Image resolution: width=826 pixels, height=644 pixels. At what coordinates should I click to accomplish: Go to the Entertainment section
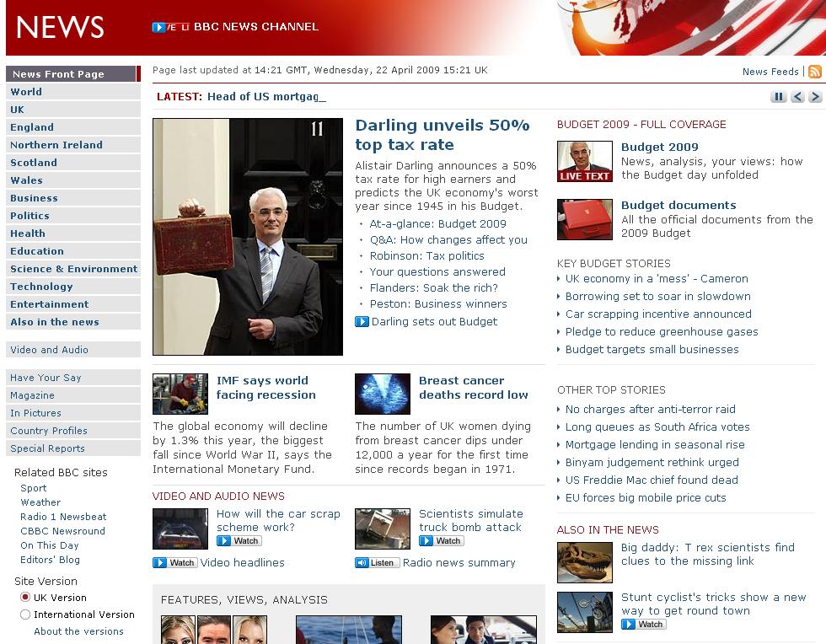coord(73,304)
